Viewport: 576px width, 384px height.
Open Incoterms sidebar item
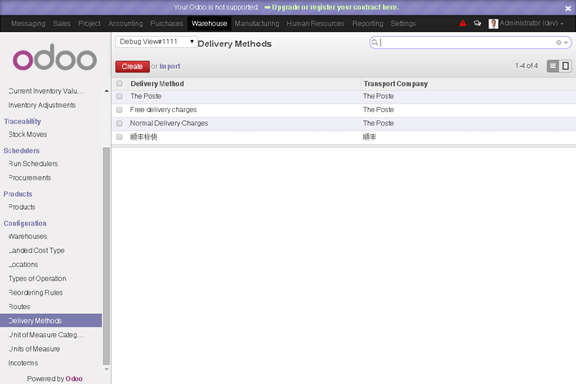tap(23, 363)
